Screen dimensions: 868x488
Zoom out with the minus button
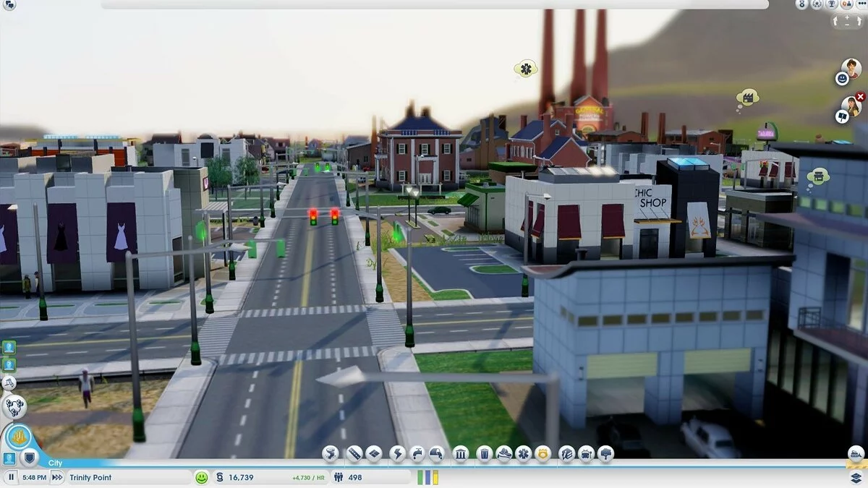[x=848, y=26]
